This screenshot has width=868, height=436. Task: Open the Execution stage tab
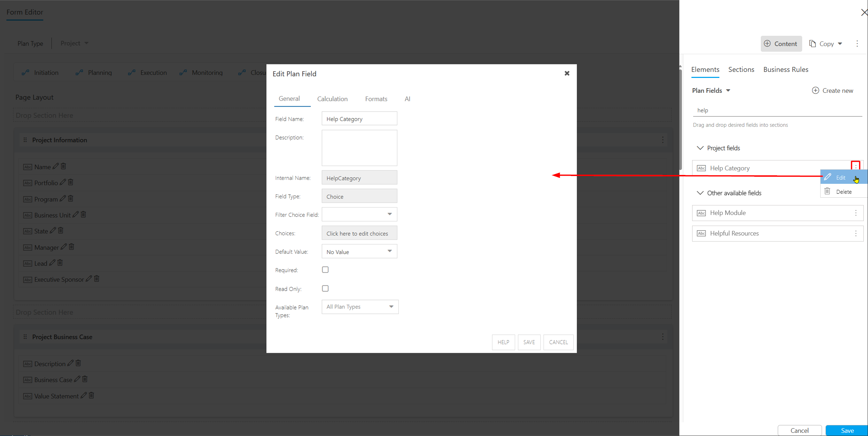click(147, 73)
